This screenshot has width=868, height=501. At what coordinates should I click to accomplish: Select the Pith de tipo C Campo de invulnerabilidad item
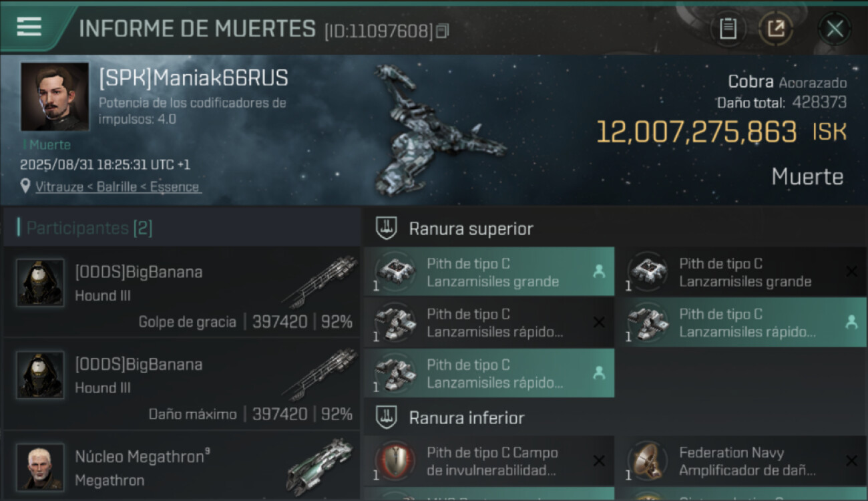click(489, 461)
